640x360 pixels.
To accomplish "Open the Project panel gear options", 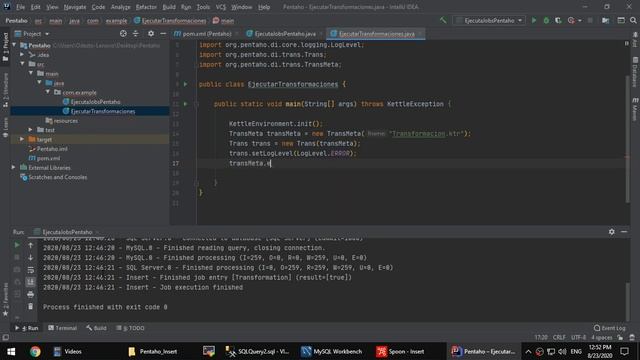I will pyautogui.click(x=151, y=33).
